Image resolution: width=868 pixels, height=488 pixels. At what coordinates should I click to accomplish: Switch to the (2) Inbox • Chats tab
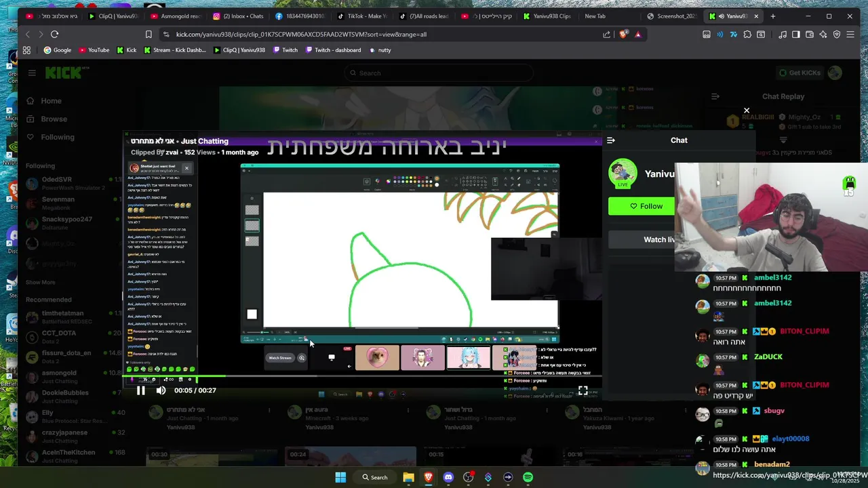click(x=238, y=16)
